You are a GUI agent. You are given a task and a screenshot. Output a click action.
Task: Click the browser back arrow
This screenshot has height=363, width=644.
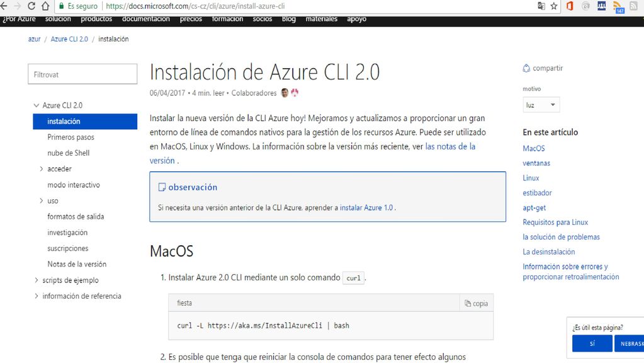4,6
